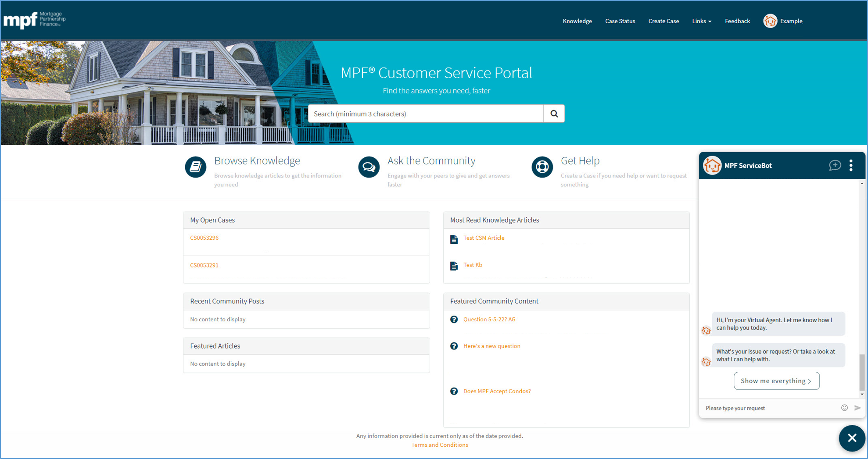The height and width of the screenshot is (459, 868).
Task: Open Ask the Community link
Action: click(x=431, y=160)
